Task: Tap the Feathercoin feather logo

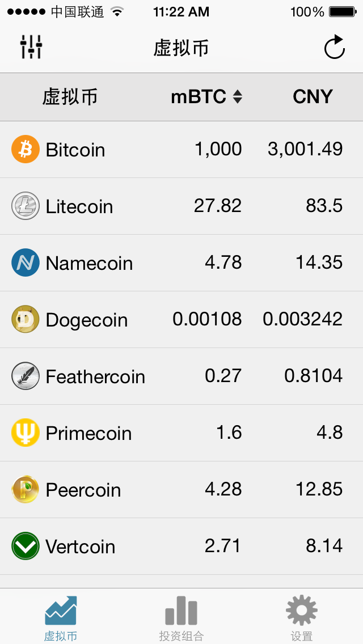Action: pos(26,376)
